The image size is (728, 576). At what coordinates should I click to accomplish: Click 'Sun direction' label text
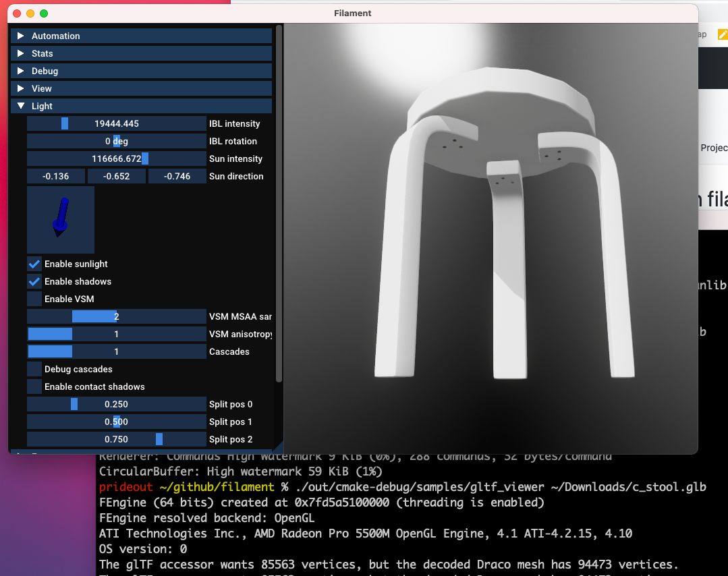click(x=236, y=176)
